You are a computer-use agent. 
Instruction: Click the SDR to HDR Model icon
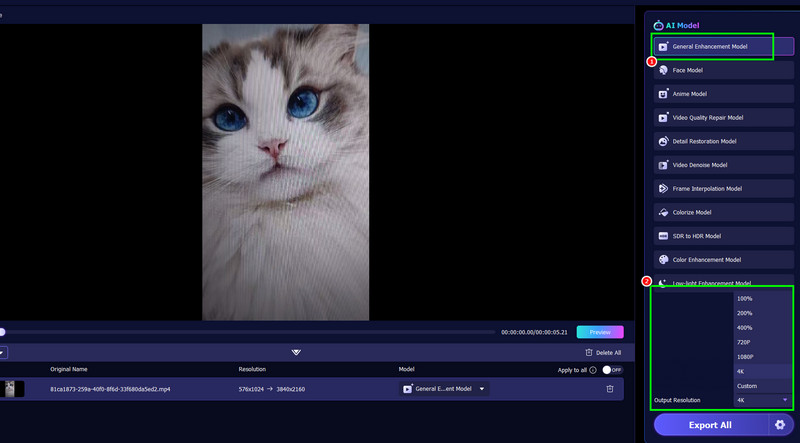click(663, 236)
